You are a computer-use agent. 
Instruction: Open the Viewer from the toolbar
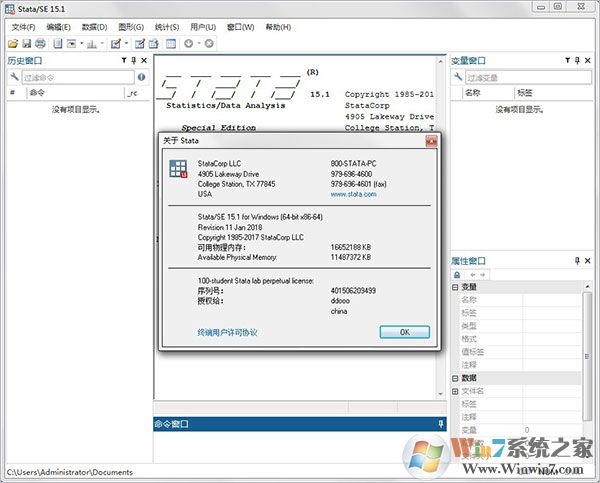[x=71, y=44]
